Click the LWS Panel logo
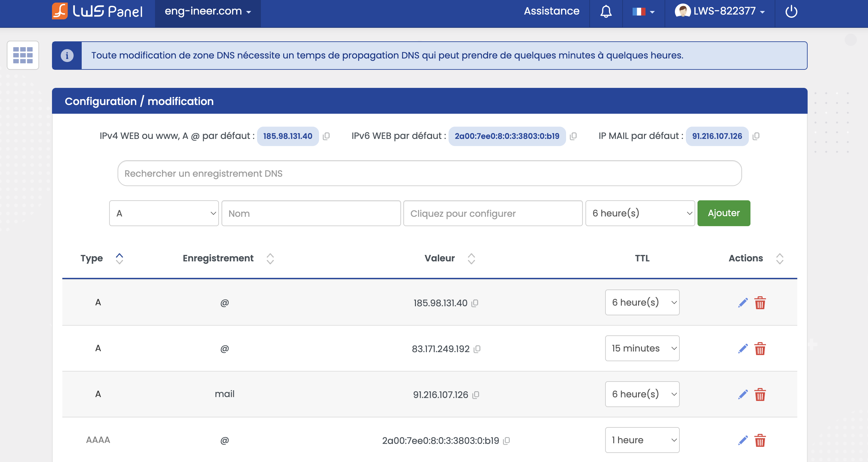 coord(98,11)
